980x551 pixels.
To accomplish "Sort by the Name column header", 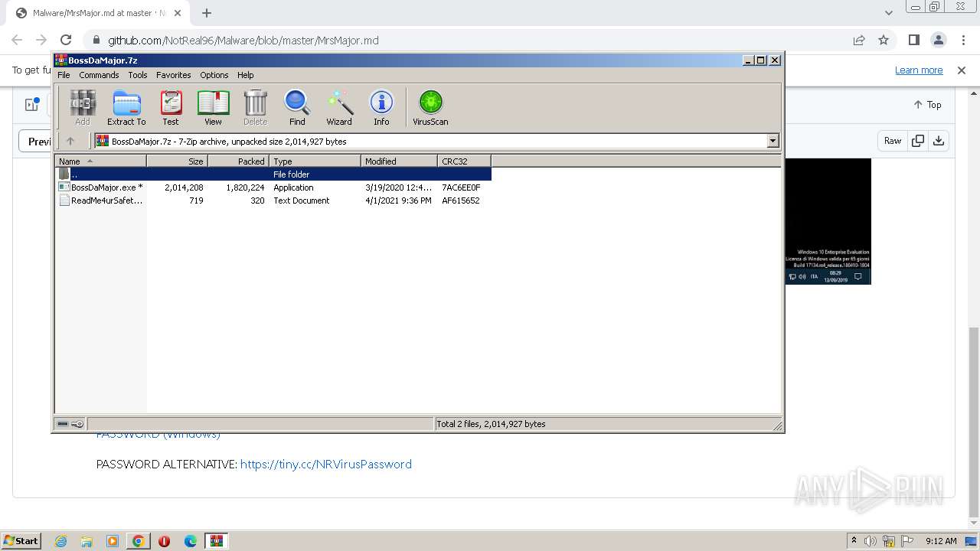I will 100,161.
